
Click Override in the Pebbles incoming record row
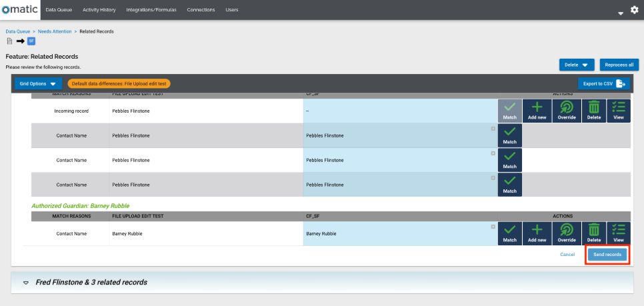click(566, 111)
